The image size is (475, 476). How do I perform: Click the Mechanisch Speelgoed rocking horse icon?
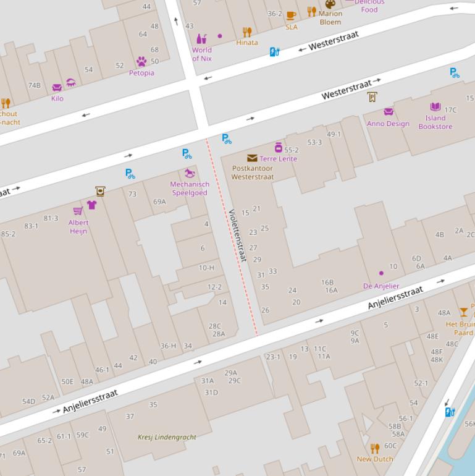189,174
